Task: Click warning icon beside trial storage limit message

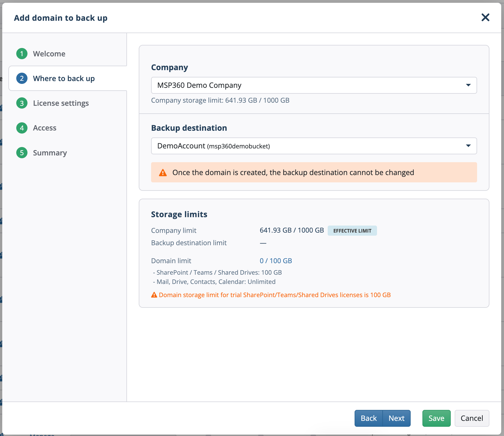Action: [x=154, y=295]
